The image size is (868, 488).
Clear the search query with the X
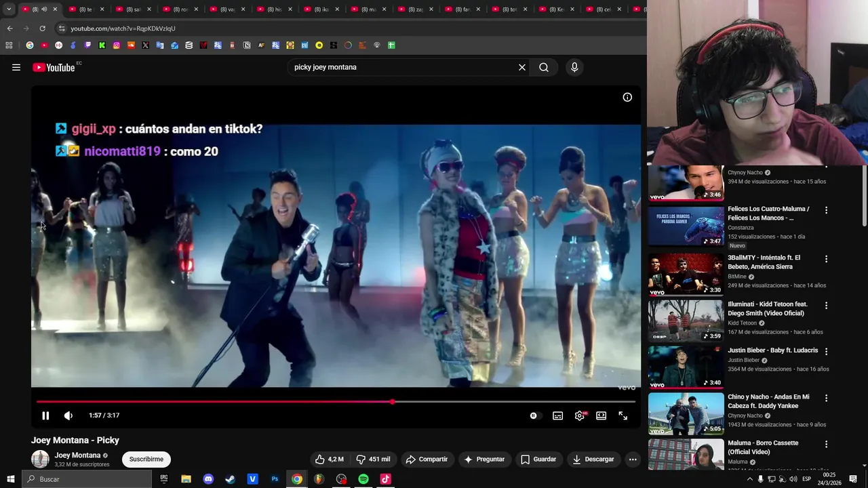pos(522,67)
